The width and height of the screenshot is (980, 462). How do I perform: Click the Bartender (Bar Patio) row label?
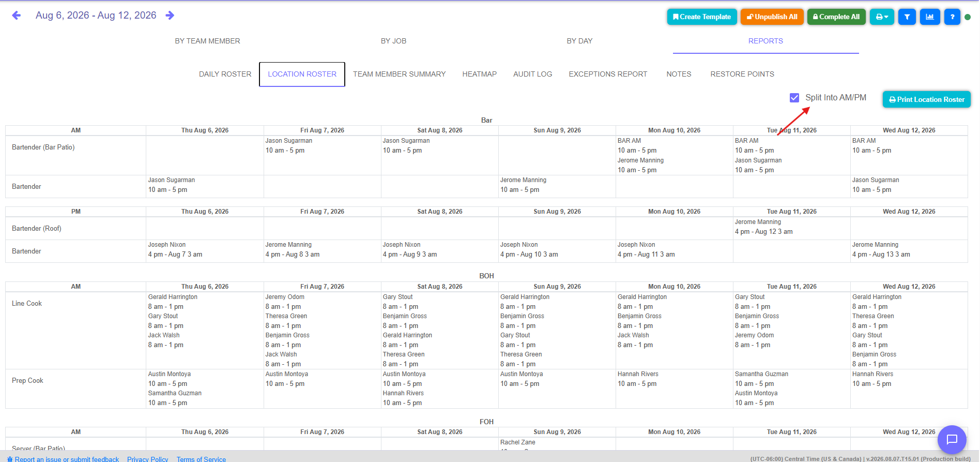coord(43,147)
